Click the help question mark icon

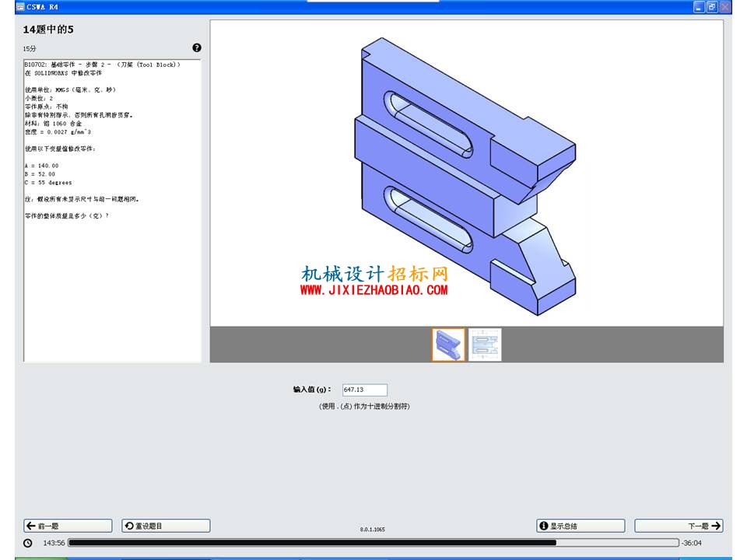(197, 47)
